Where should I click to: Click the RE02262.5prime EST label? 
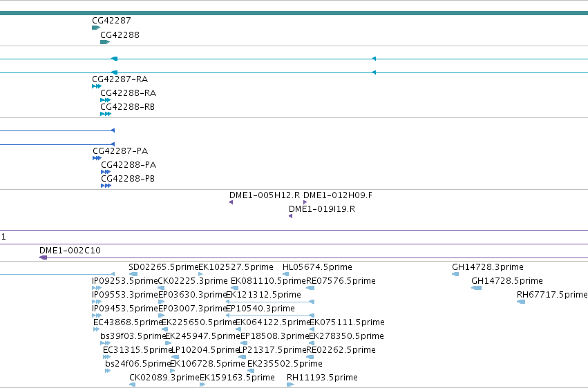click(x=341, y=350)
